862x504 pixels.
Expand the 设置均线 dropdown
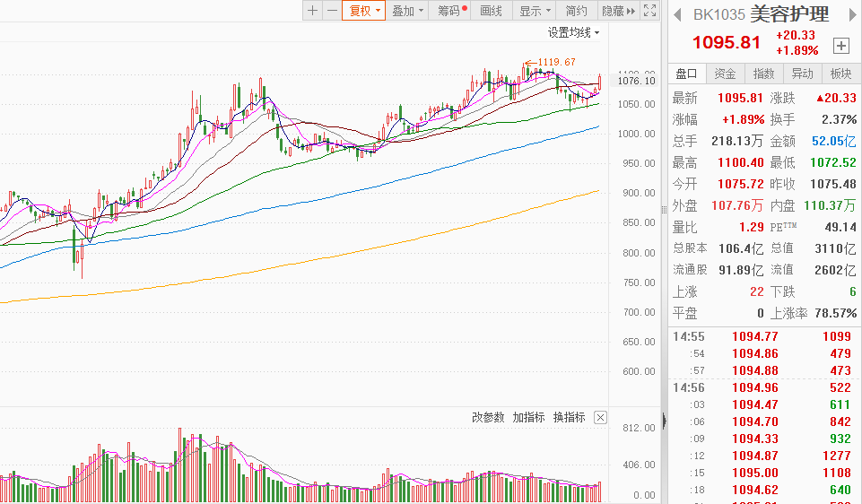tap(574, 32)
